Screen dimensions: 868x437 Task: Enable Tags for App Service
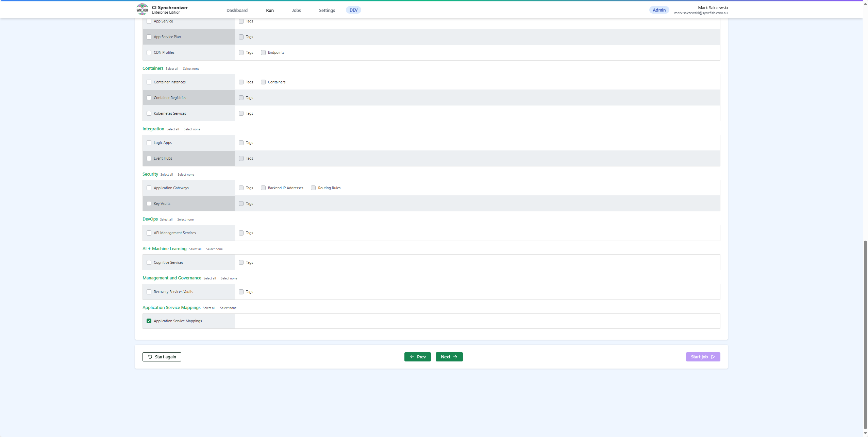[x=241, y=21]
